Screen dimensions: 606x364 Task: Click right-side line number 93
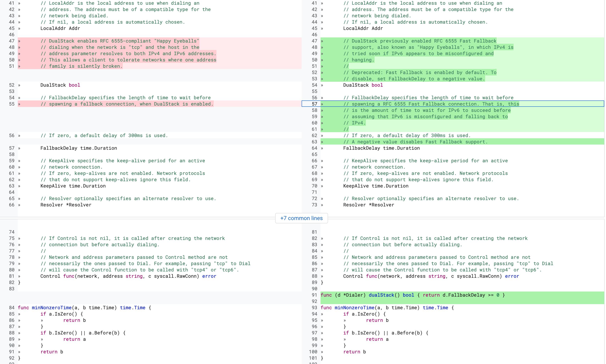coord(314,308)
